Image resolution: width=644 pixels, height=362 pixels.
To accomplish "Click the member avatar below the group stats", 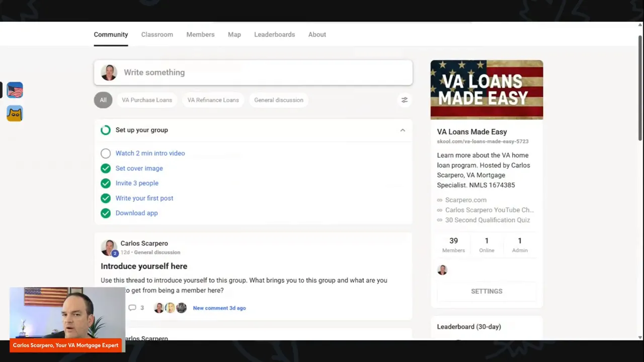I will coord(442,270).
